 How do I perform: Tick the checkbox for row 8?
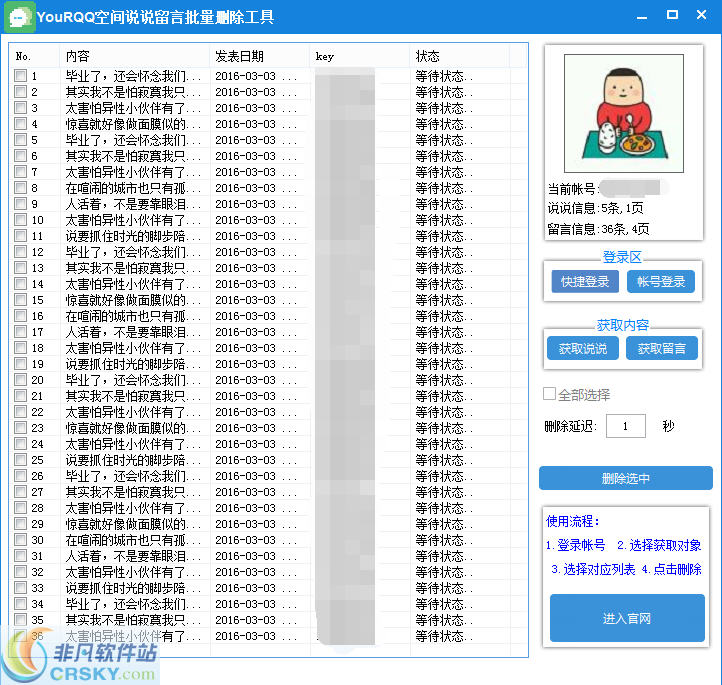(x=20, y=187)
